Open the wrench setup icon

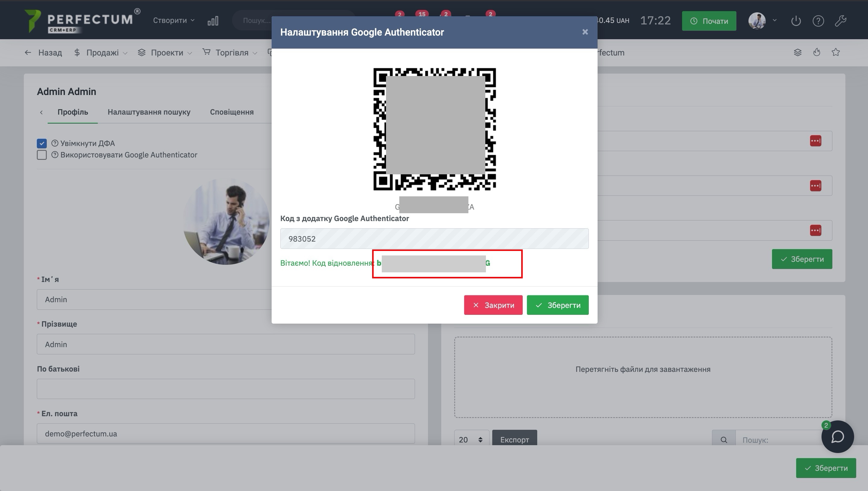point(840,21)
